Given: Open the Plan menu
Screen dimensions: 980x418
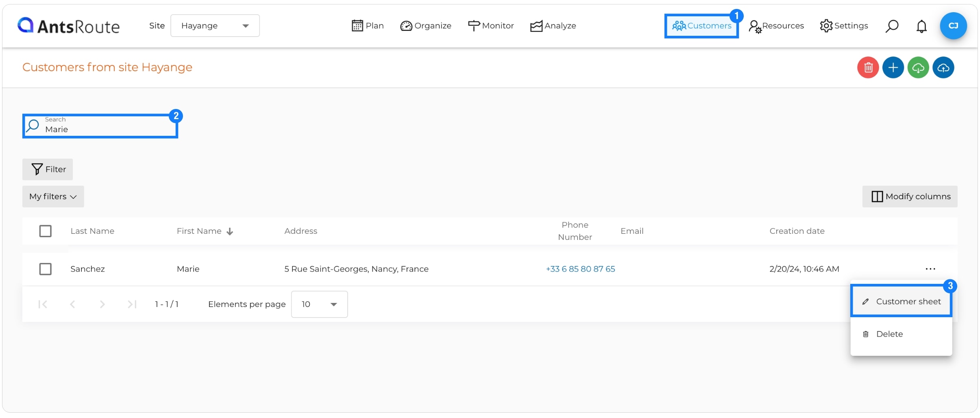Looking at the screenshot, I should (368, 26).
